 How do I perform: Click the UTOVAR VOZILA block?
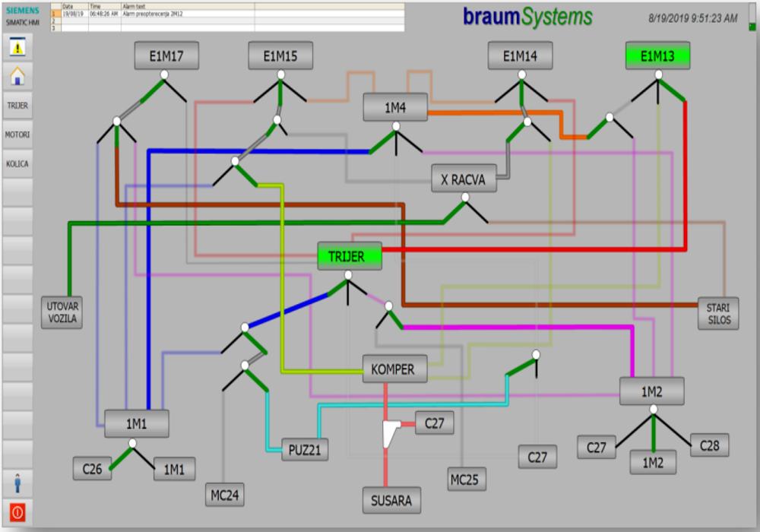(61, 313)
